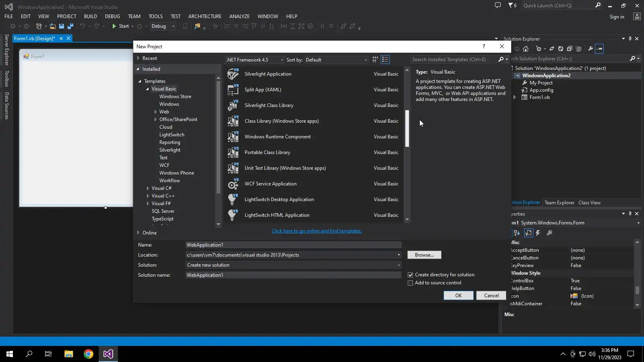The width and height of the screenshot is (644, 362).
Task: Open Properties via wrench in Solution Explorer
Action: click(x=590, y=49)
